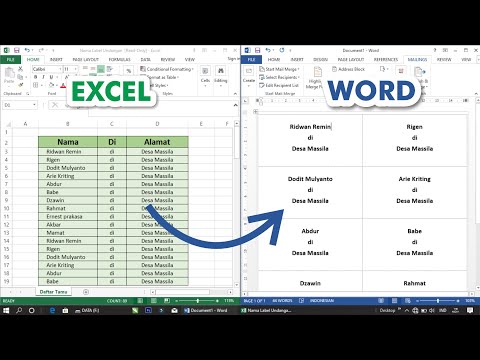Click the Cut scissors icon in Excel
Image resolution: width=480 pixels, height=360 pixels.
coord(20,69)
